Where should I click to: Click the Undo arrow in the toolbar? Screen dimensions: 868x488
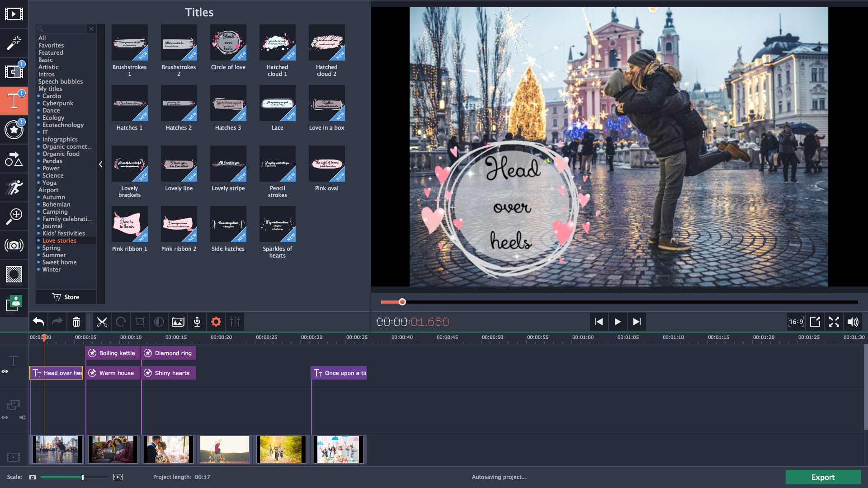pos(38,322)
